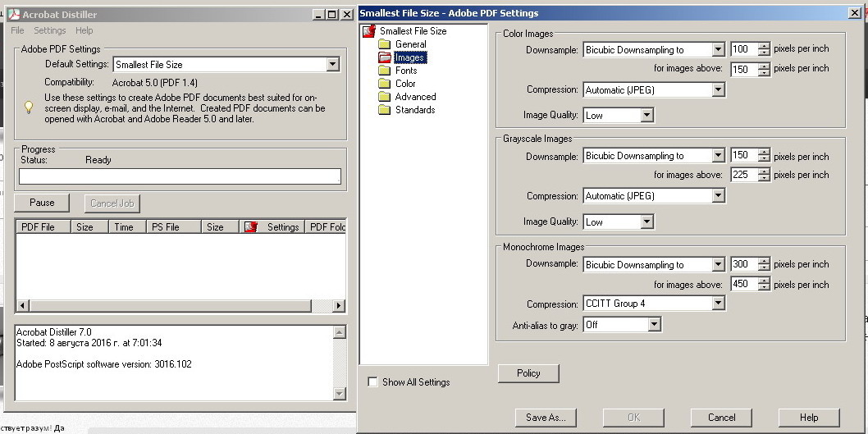
Task: Open Grayscale Images Image Quality dropdown
Action: pos(647,222)
